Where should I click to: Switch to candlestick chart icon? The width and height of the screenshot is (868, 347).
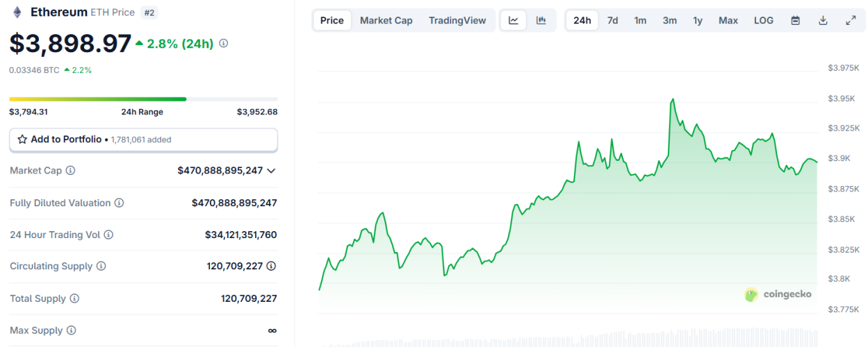click(541, 21)
